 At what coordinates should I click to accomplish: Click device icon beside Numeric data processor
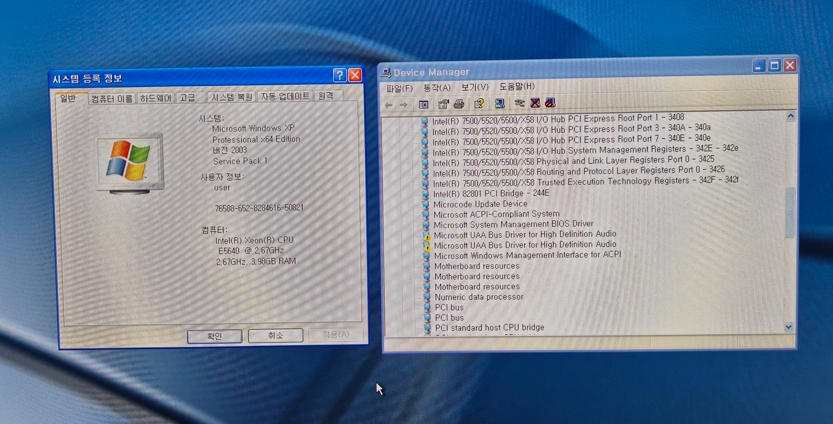(x=426, y=297)
